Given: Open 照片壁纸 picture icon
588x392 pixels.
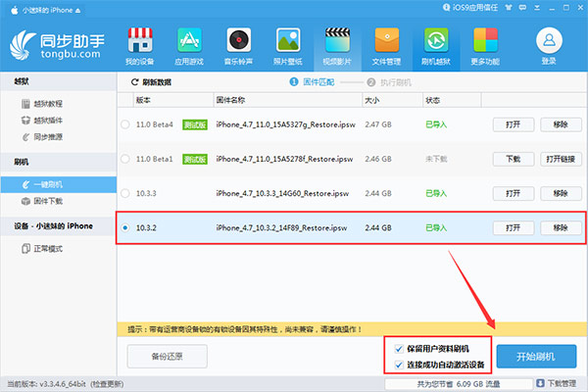Looking at the screenshot, I should [x=287, y=40].
